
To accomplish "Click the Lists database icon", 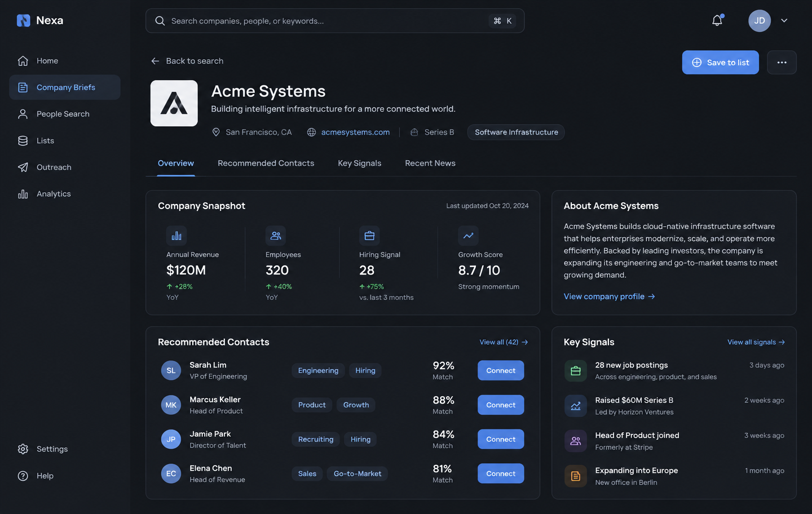I will (x=23, y=141).
